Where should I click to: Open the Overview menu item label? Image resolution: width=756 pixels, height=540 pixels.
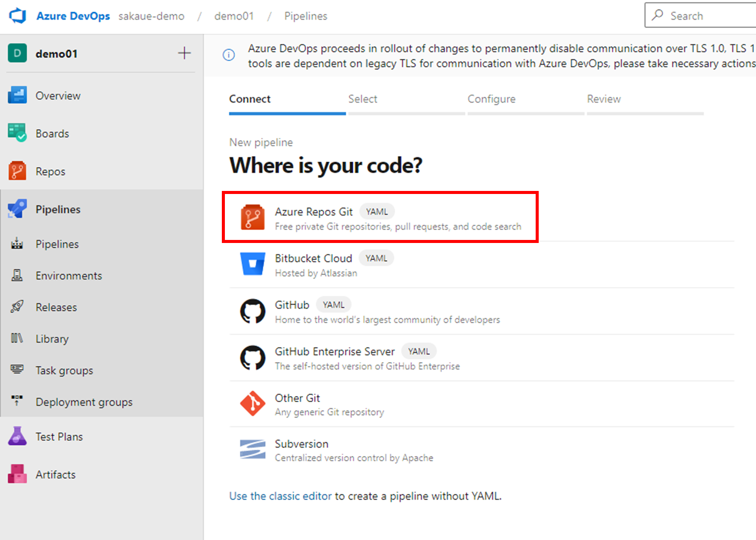tap(58, 95)
